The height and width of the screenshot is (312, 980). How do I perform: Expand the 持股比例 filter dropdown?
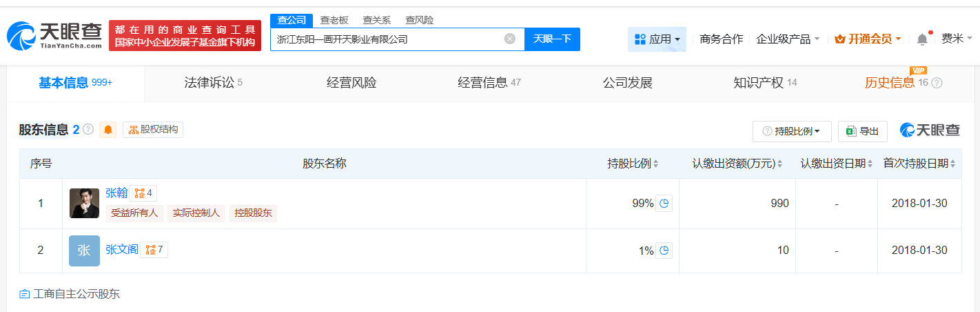(x=792, y=131)
